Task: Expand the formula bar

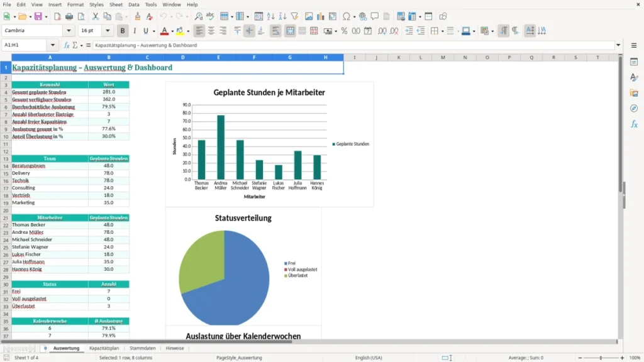Action: 618,45
